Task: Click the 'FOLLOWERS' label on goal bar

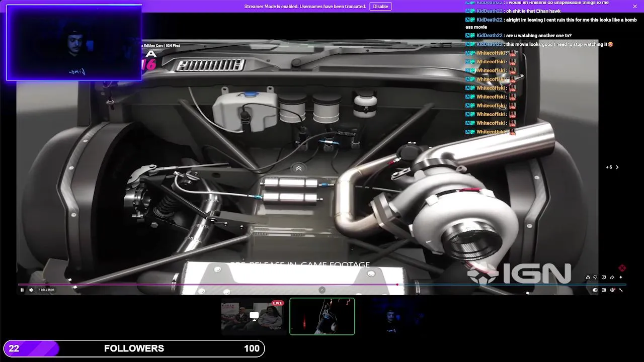Action: pos(134,348)
